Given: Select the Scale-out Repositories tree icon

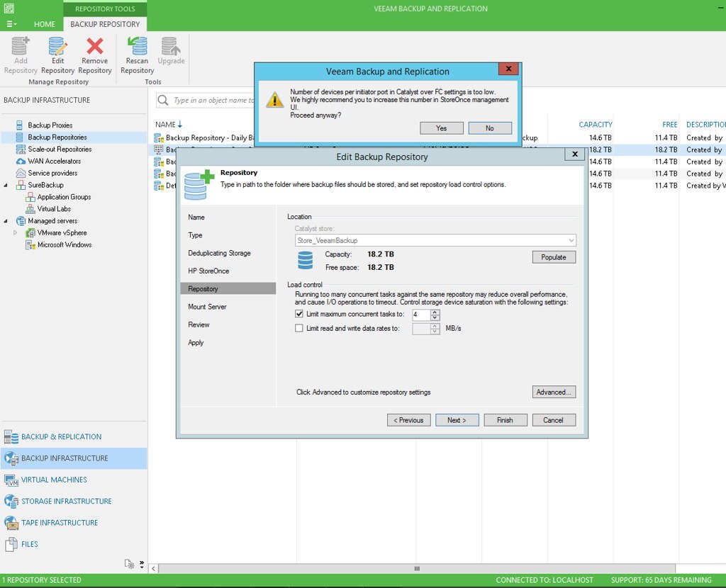Looking at the screenshot, I should pyautogui.click(x=21, y=149).
